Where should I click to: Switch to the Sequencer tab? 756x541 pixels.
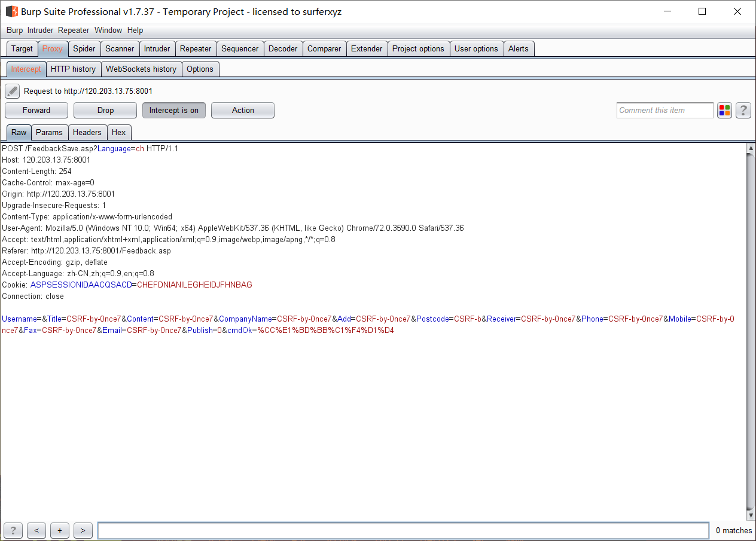pos(240,49)
